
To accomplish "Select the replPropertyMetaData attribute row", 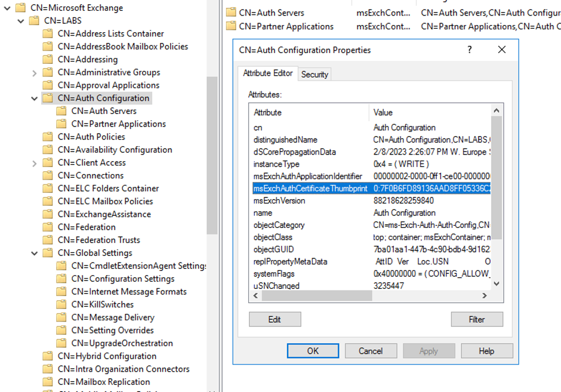I will [371, 261].
